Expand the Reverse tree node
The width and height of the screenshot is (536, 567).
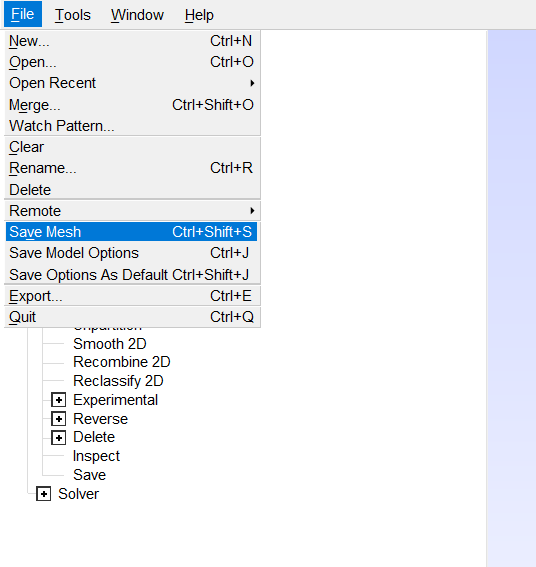tap(59, 419)
